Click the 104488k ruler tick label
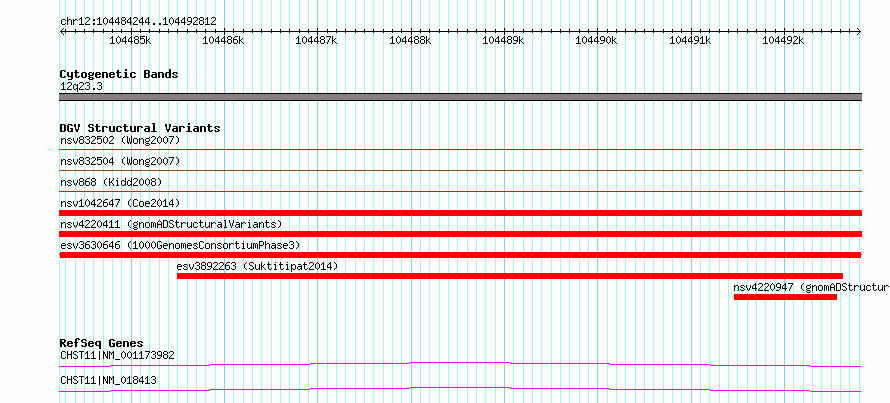This screenshot has width=890, height=403. pyautogui.click(x=410, y=40)
